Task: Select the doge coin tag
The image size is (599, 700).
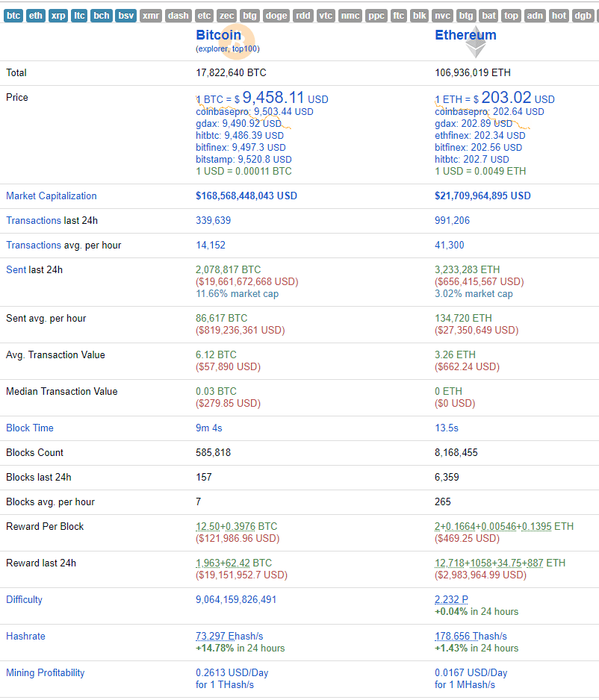Action: [x=276, y=16]
